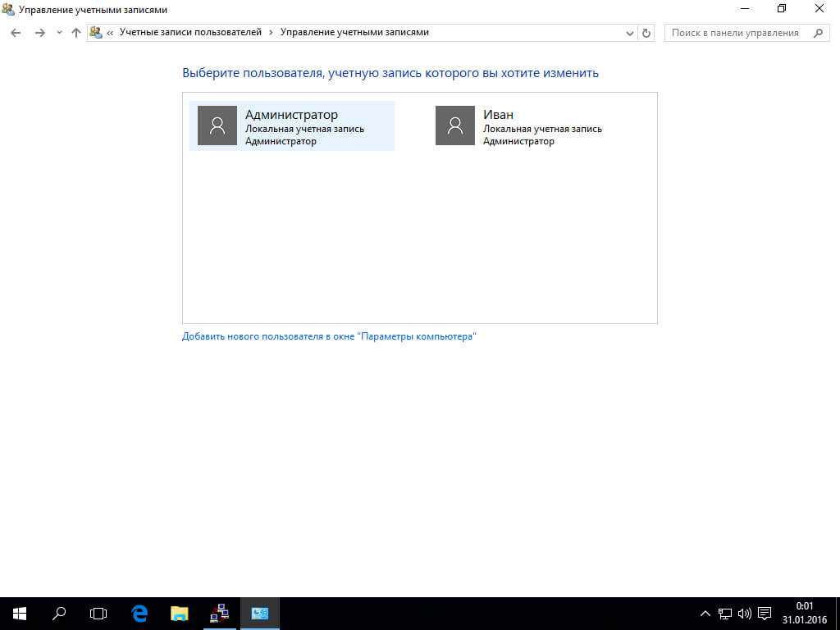Expand chevron after 'Учетные записи пользователей'
Image resolution: width=840 pixels, height=630 pixels.
click(x=271, y=33)
